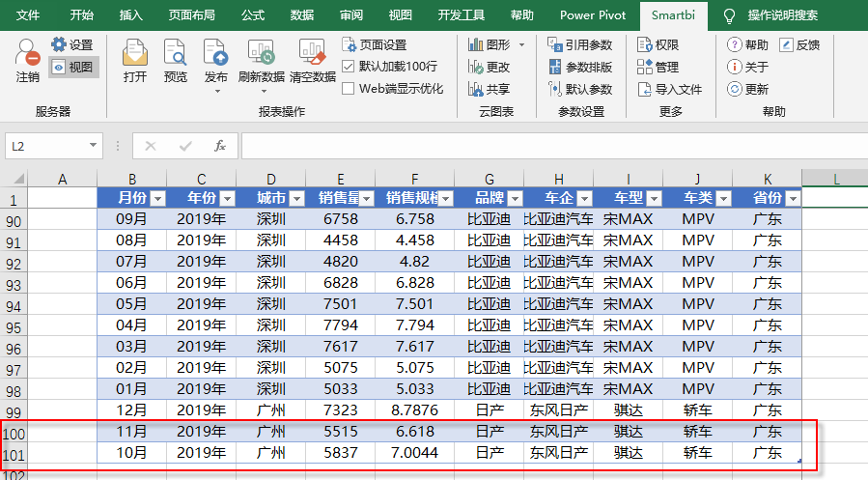This screenshot has height=480, width=868.
Task: Click the fx insert function button
Action: 220,146
